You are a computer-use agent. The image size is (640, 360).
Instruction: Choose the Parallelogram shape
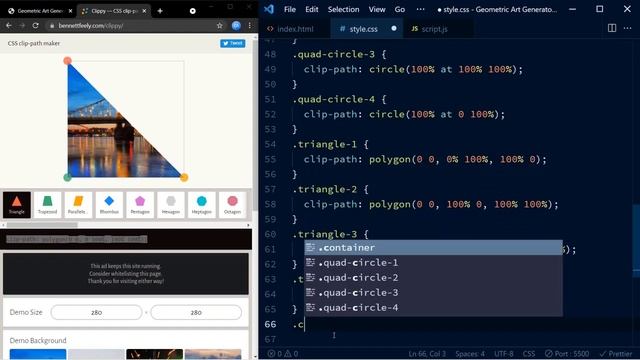pos(78,204)
